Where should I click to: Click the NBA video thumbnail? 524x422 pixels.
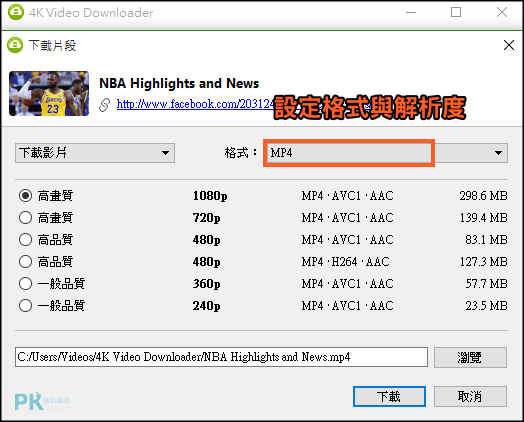tap(49, 94)
